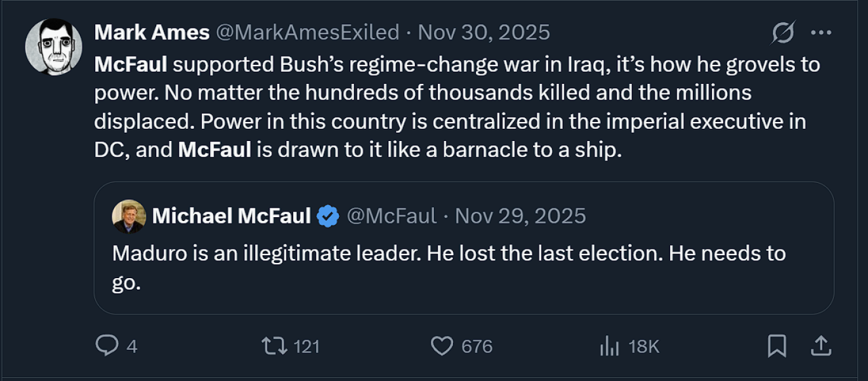This screenshot has width=868, height=381.
Task: Open Grok actions icon on Mark Ames' post
Action: [783, 32]
